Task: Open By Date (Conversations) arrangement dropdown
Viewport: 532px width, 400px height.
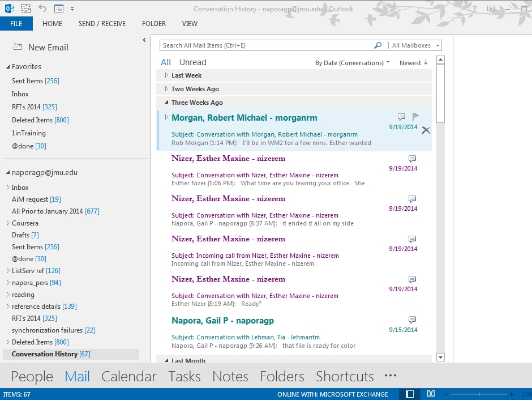Action: tap(352, 63)
